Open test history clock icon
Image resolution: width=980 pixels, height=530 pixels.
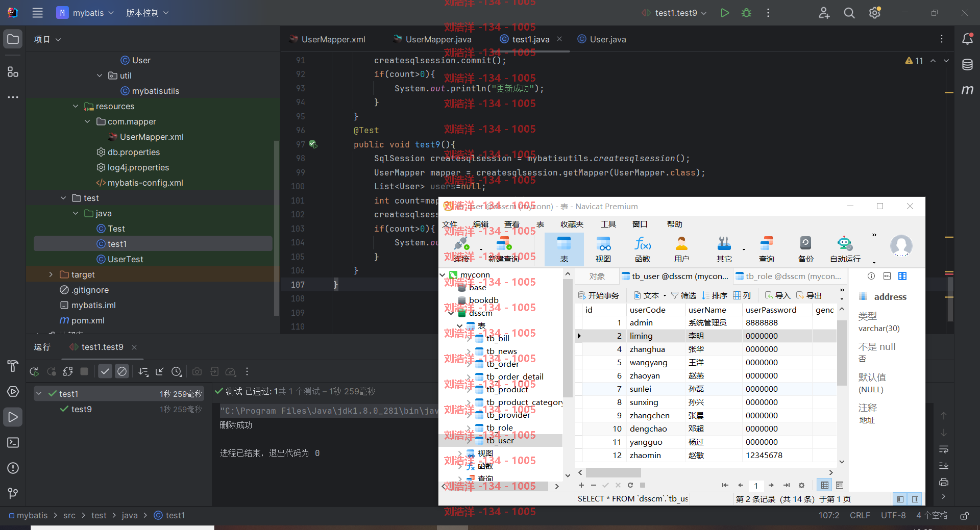[x=177, y=371]
